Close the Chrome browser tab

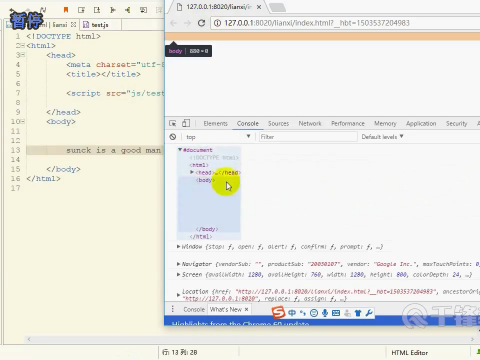coord(259,7)
